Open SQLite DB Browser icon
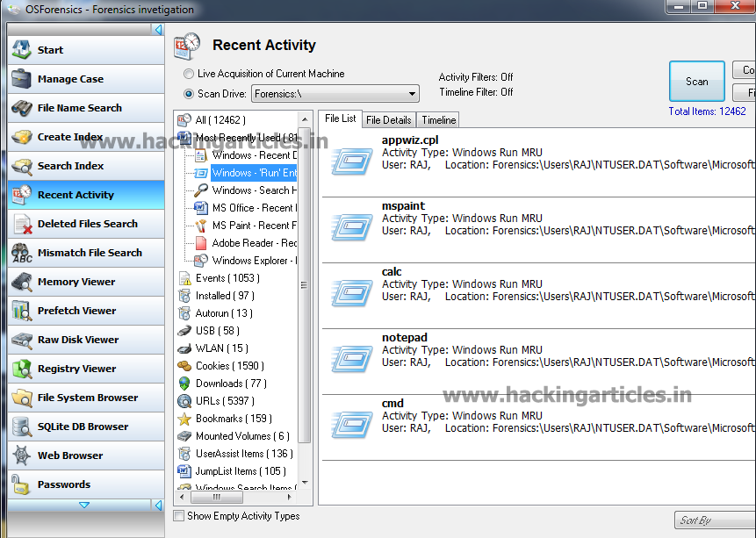Viewport: 756px width, 538px height. pos(22,427)
